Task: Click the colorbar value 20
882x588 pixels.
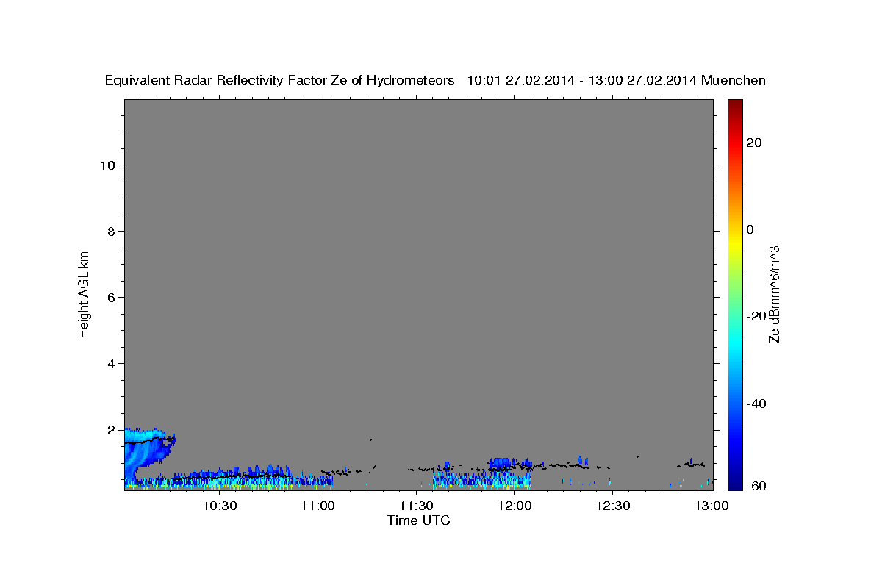Action: coord(754,143)
